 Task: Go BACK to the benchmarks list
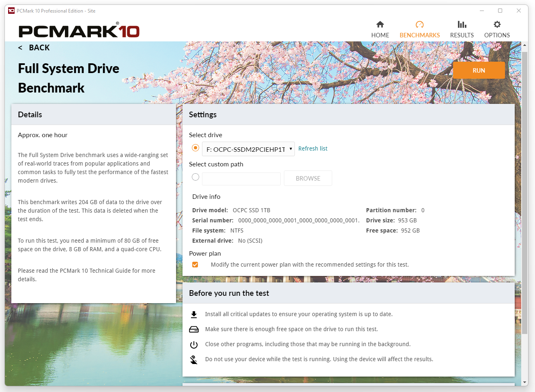click(x=39, y=48)
